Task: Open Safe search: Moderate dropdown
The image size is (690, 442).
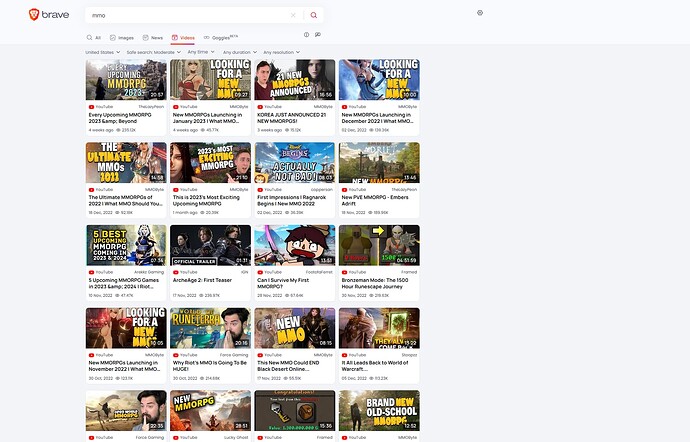Action: pyautogui.click(x=153, y=52)
